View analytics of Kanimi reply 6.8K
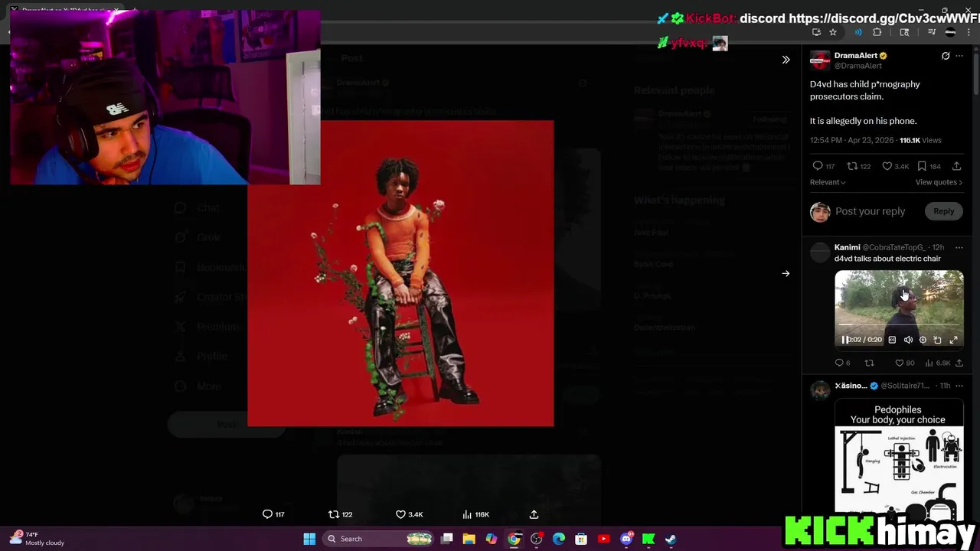This screenshot has height=551, width=980. 938,363
